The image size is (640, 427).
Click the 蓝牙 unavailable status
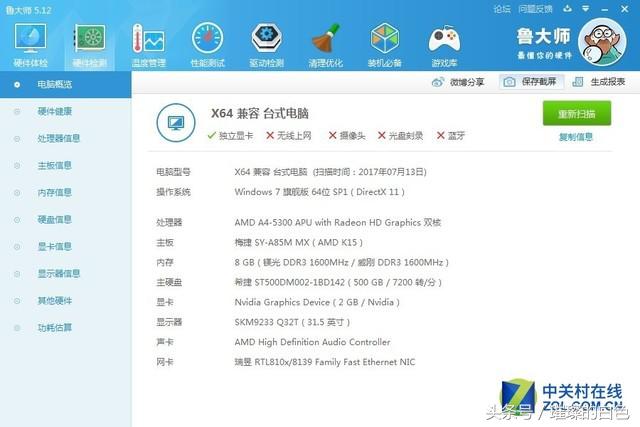point(451,136)
